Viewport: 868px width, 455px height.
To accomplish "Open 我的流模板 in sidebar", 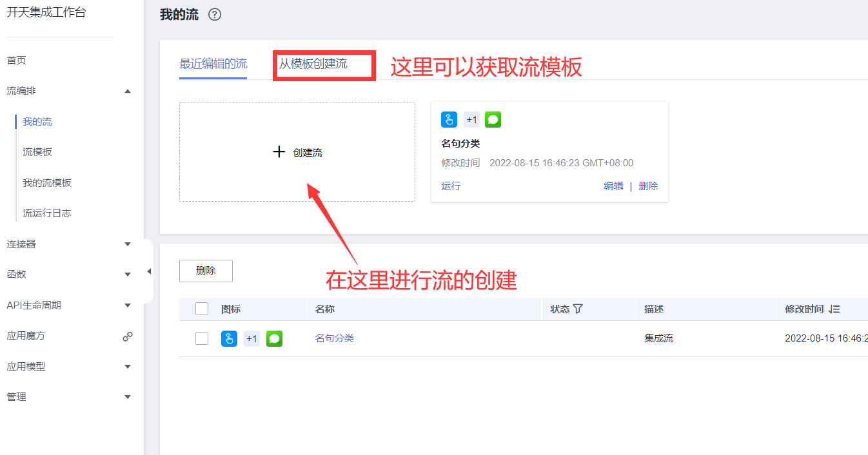I will pos(47,182).
